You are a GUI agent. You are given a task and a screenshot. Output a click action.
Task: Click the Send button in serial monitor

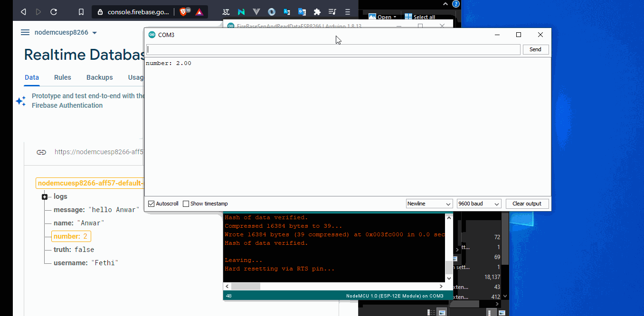536,49
